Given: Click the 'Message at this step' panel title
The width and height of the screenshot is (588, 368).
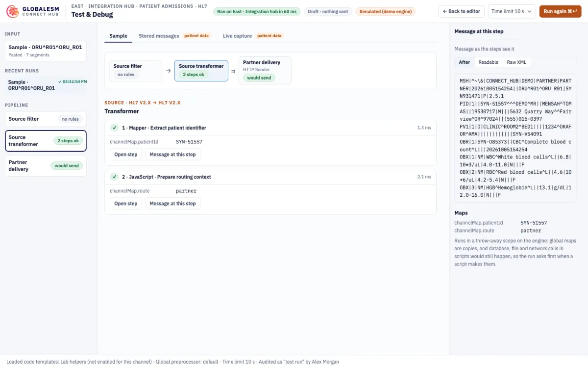Looking at the screenshot, I should (x=479, y=31).
